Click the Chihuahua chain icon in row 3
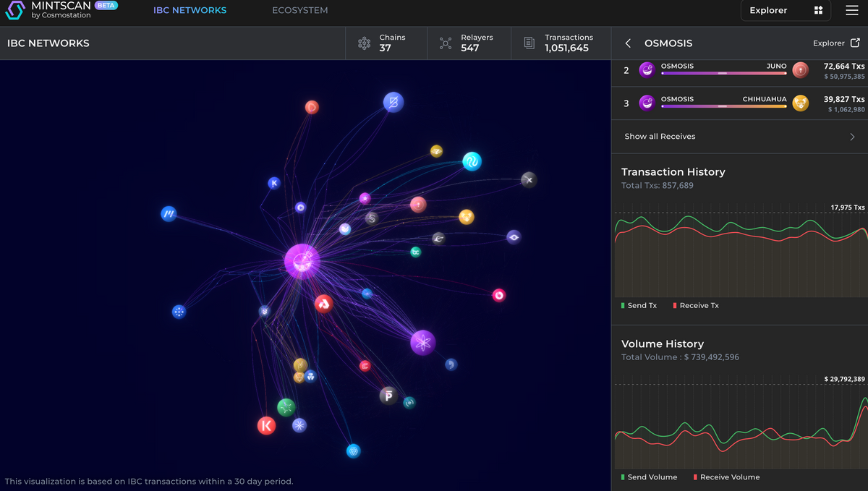The width and height of the screenshot is (868, 491). (x=800, y=103)
